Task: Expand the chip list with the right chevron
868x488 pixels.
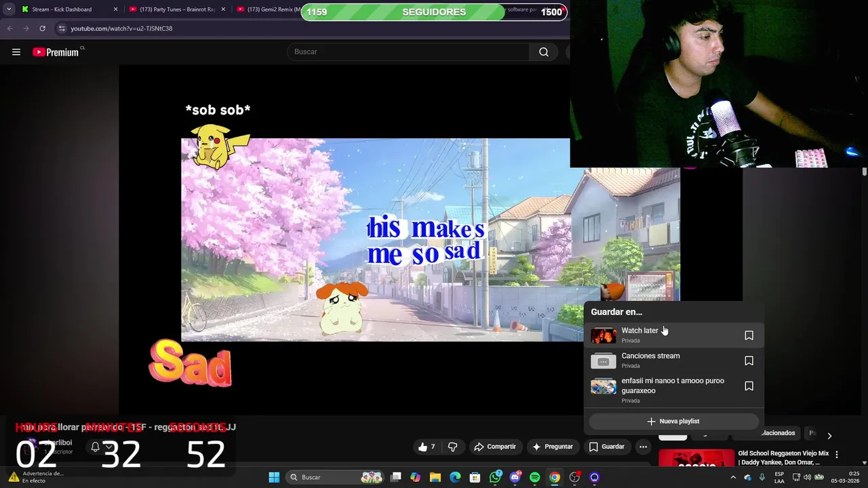Action: pos(829,436)
